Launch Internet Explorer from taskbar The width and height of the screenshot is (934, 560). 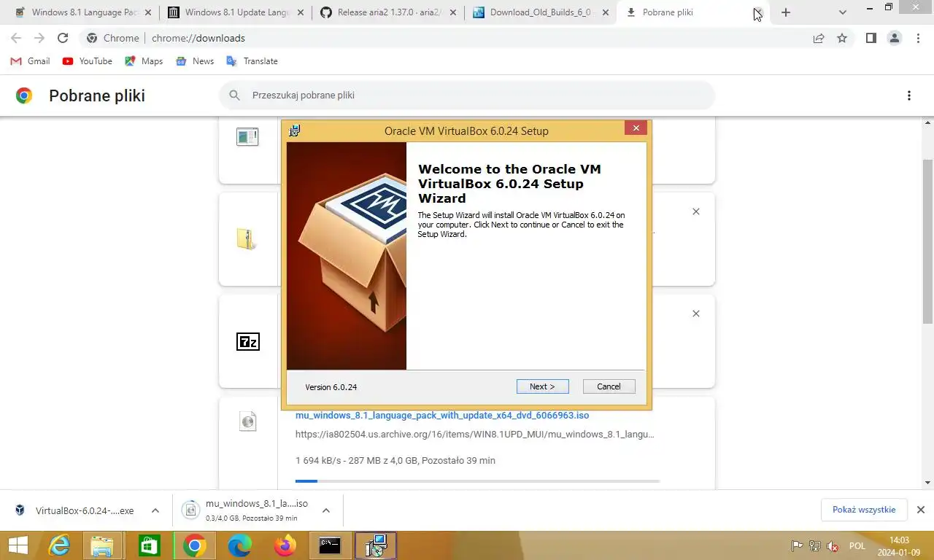coord(59,546)
